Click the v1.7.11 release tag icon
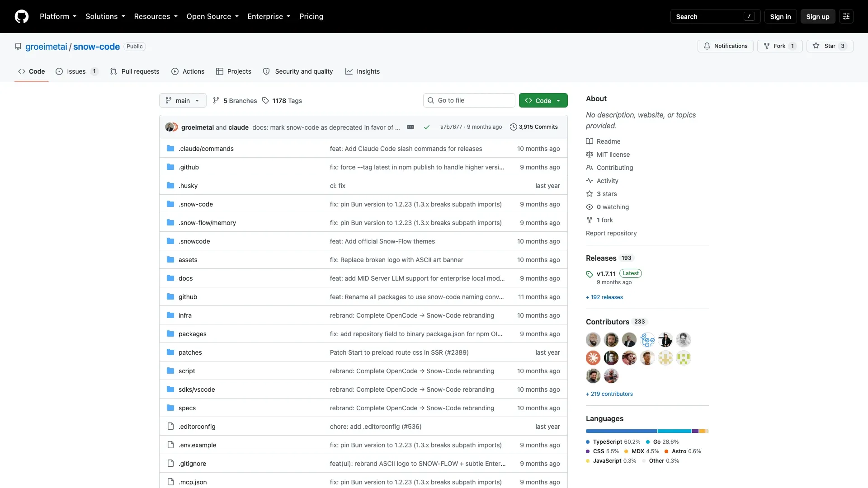 click(590, 274)
